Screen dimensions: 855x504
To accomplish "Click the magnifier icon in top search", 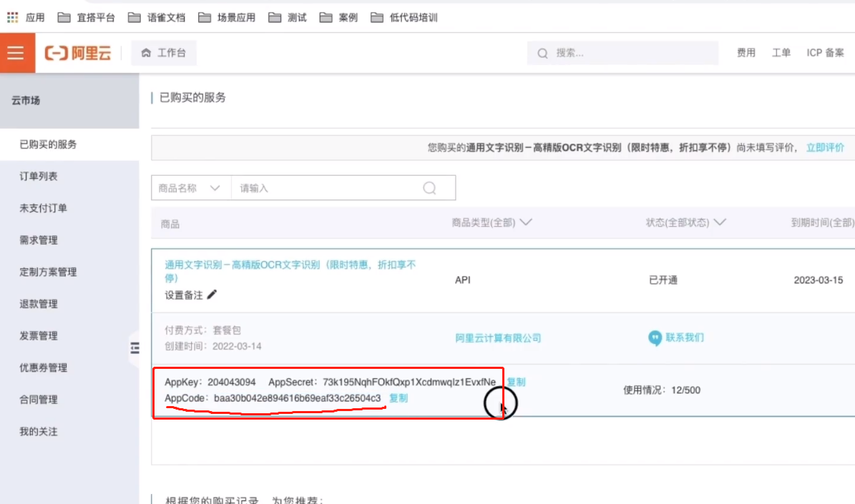I will click(x=542, y=54).
